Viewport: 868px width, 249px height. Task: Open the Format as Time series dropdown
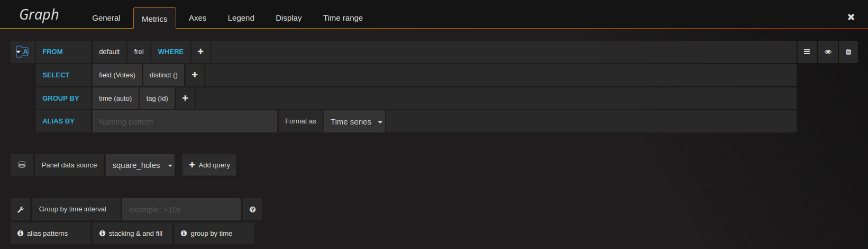click(x=354, y=122)
